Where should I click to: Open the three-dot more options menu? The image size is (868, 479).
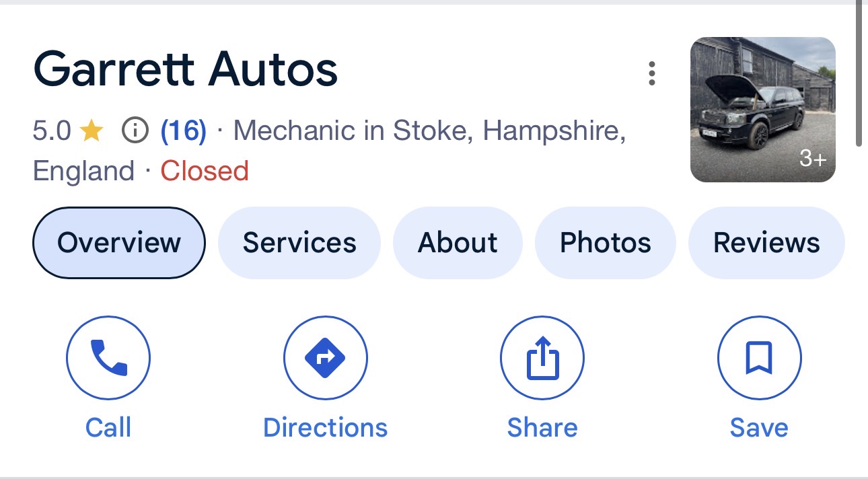point(651,73)
